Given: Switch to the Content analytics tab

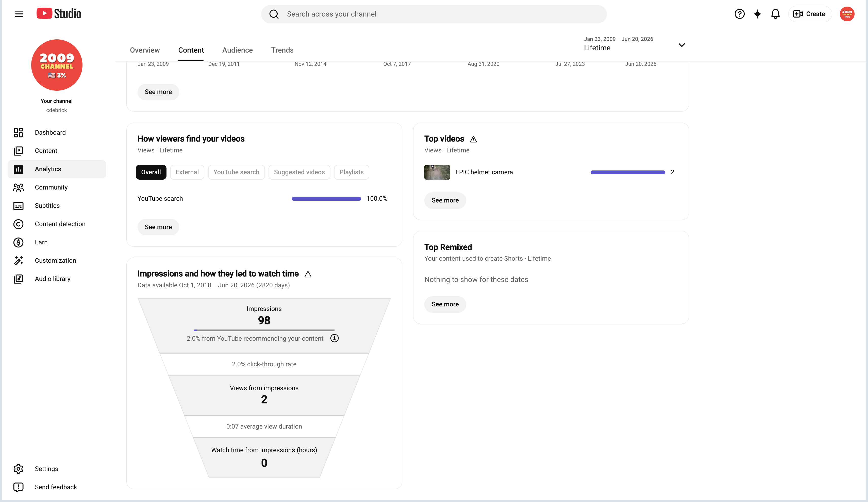Looking at the screenshot, I should click(x=191, y=50).
